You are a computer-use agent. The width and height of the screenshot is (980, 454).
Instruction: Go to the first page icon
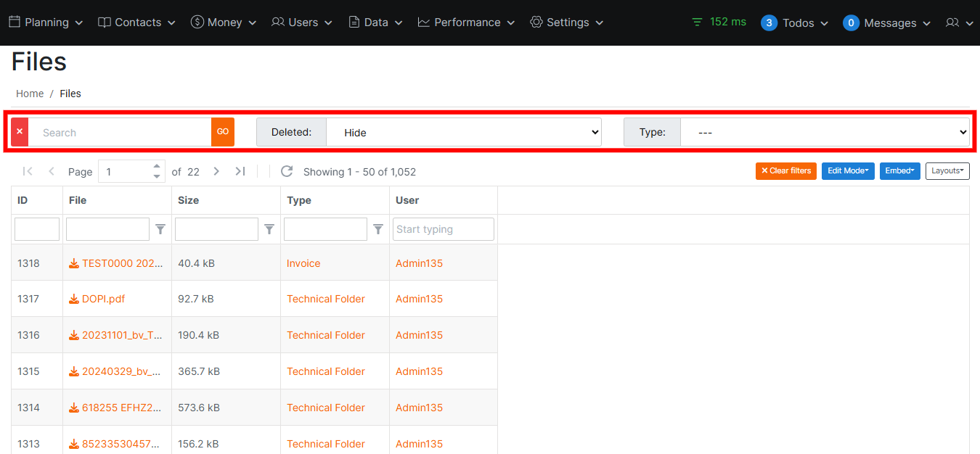[x=28, y=171]
